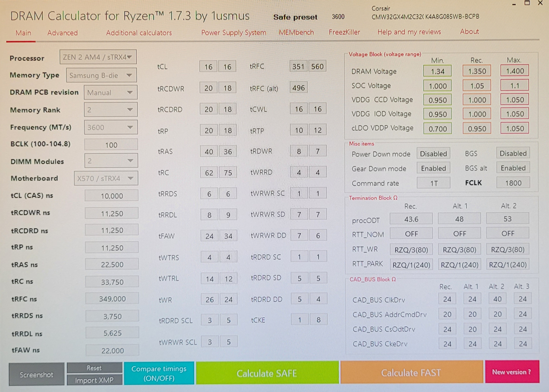
Task: Switch to the Advanced tab
Action: coord(62,33)
